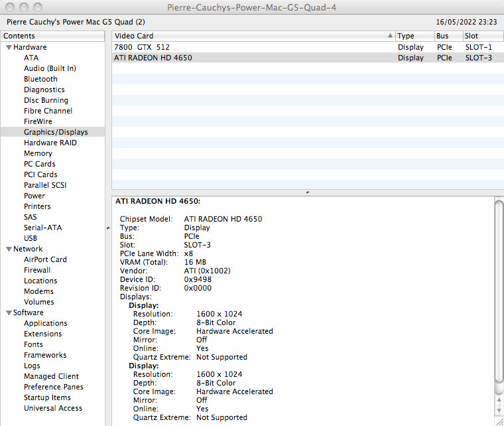This screenshot has height=426, width=504.
Task: Open Firewall network information
Action: (37, 270)
